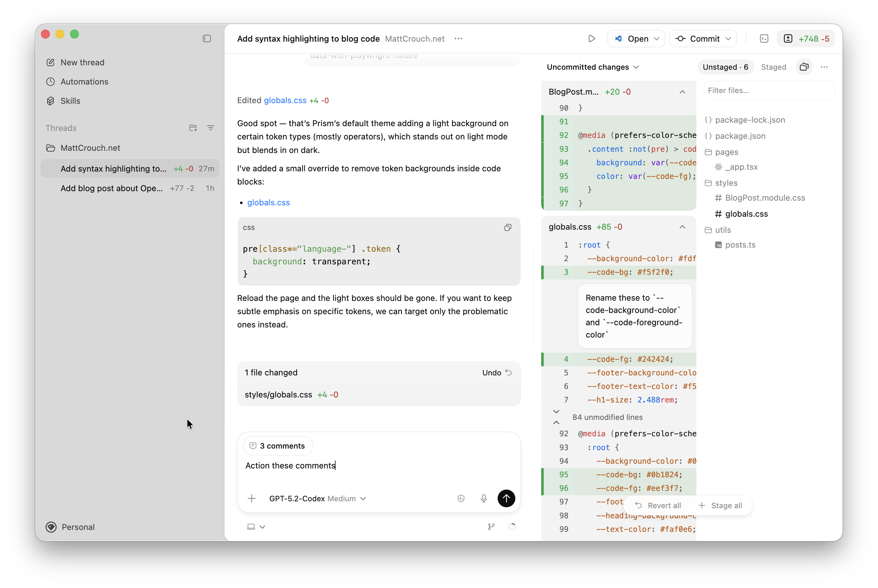This screenshot has width=878, height=588.
Task: Click the add attachment plus icon
Action: pyautogui.click(x=252, y=498)
